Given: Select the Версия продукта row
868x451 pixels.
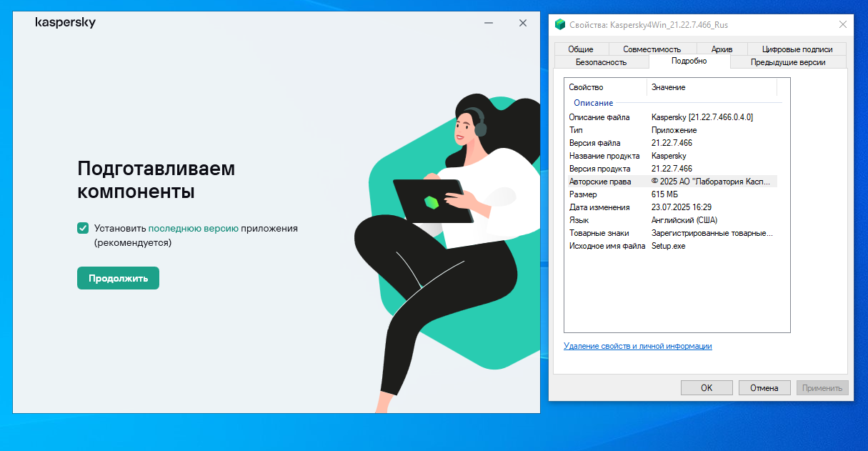Looking at the screenshot, I should [x=671, y=169].
